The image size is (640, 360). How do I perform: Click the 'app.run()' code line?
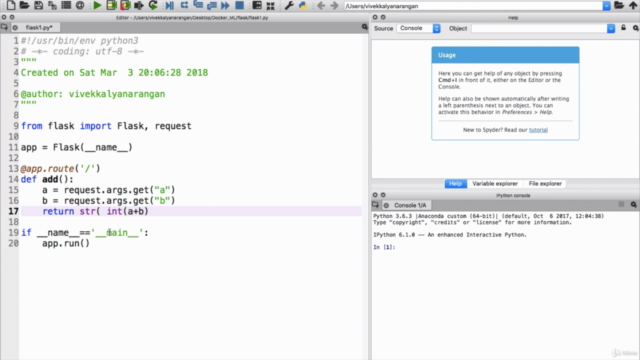(x=66, y=243)
